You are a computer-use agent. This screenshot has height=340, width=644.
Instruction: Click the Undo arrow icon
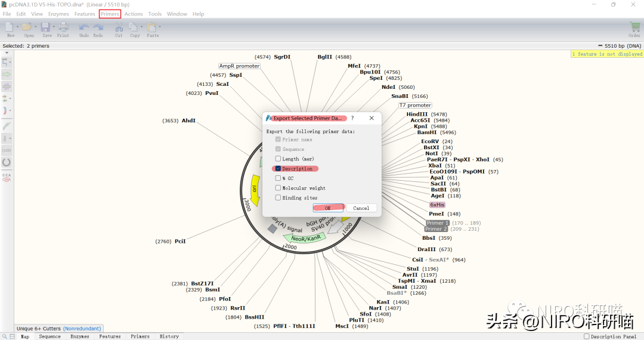coord(84,27)
